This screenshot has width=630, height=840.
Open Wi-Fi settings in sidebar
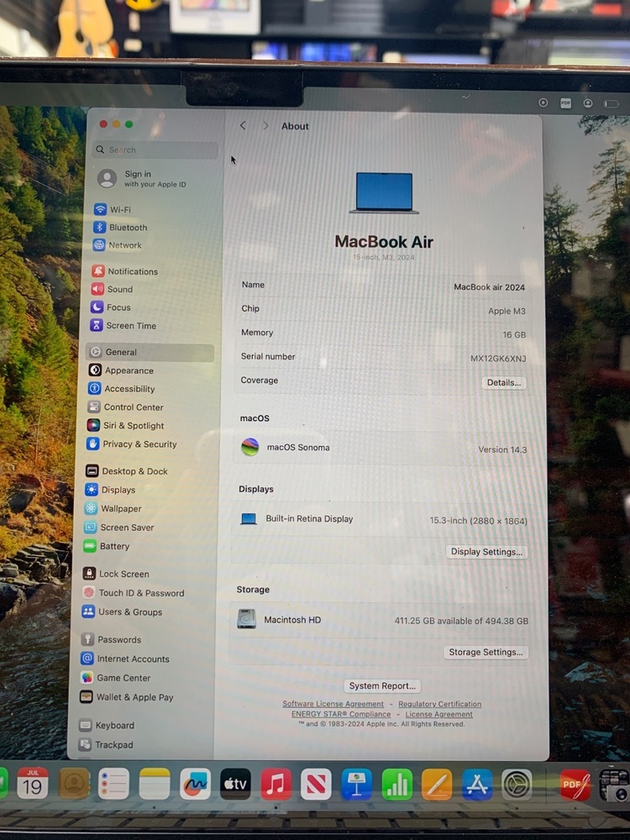point(113,209)
